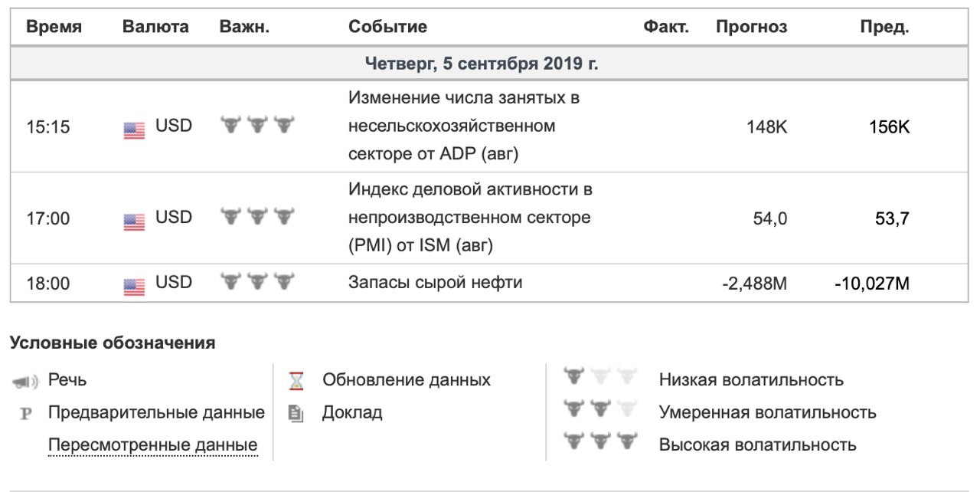Click the bull volatility icons for crude oil row
980x492 pixels.
pyautogui.click(x=257, y=281)
